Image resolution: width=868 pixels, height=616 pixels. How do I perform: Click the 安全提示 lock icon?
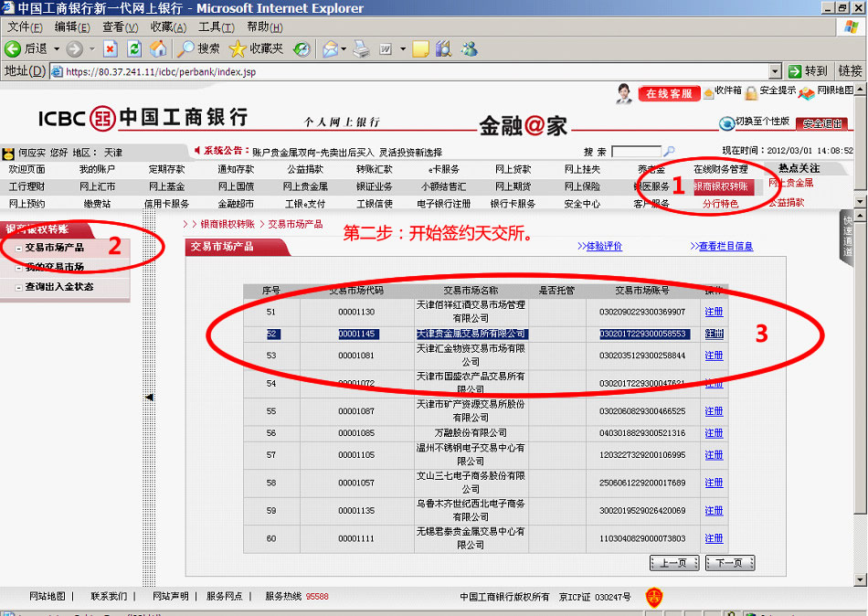(751, 93)
